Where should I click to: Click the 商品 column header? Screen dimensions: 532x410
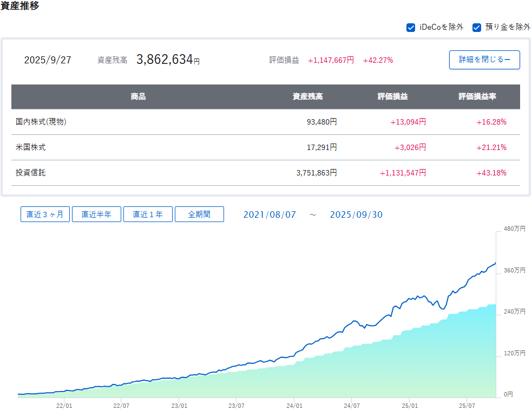(x=138, y=97)
